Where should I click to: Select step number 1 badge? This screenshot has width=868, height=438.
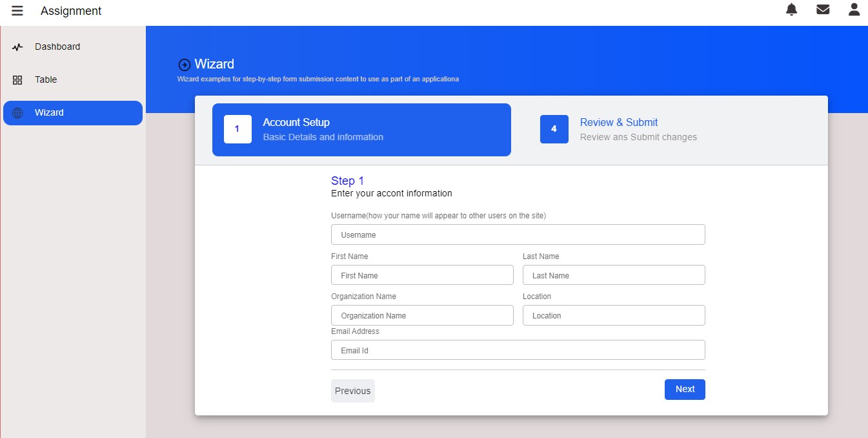pyautogui.click(x=237, y=129)
